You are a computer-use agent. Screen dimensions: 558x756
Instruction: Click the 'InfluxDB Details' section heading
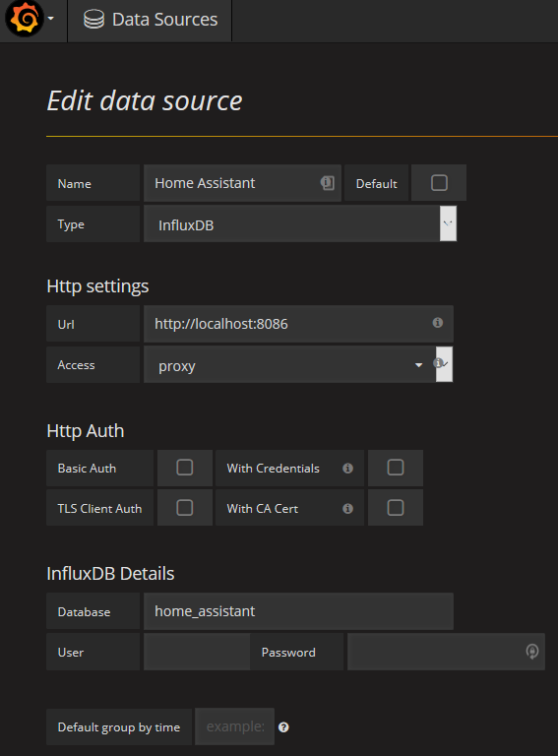110,573
